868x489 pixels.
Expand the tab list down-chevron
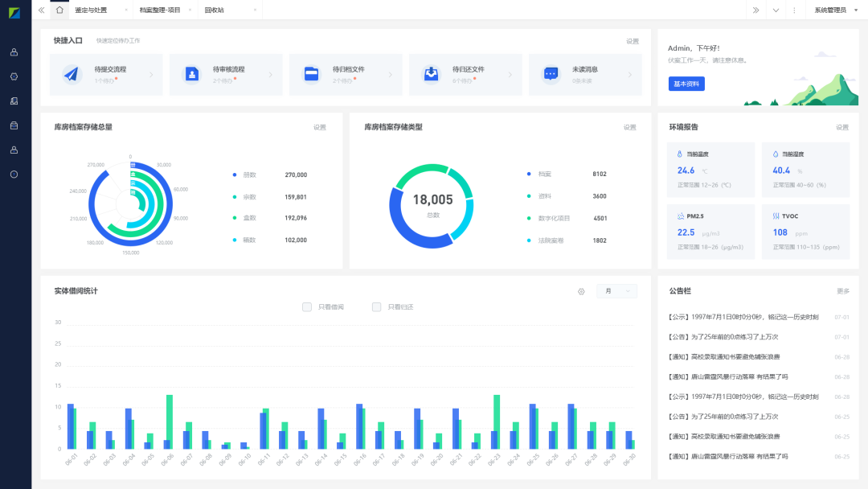[776, 10]
